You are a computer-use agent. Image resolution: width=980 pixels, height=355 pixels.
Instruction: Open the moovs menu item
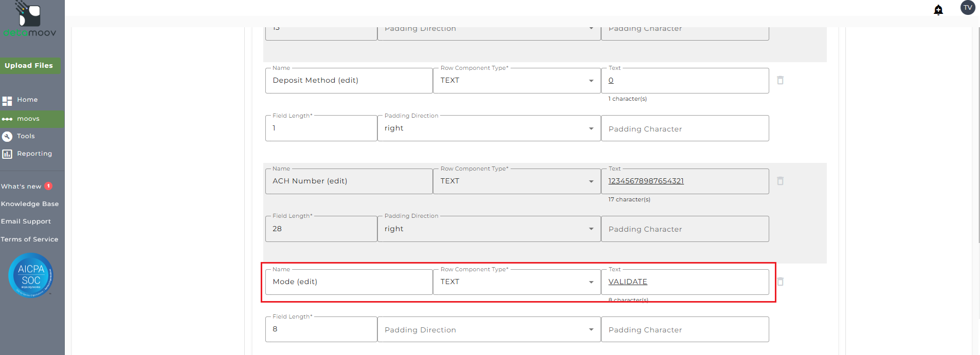point(28,119)
